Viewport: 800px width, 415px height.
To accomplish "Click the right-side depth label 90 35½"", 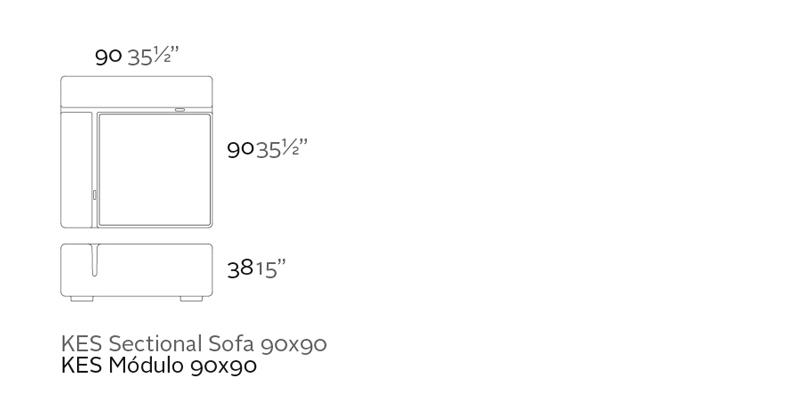I will (x=267, y=149).
